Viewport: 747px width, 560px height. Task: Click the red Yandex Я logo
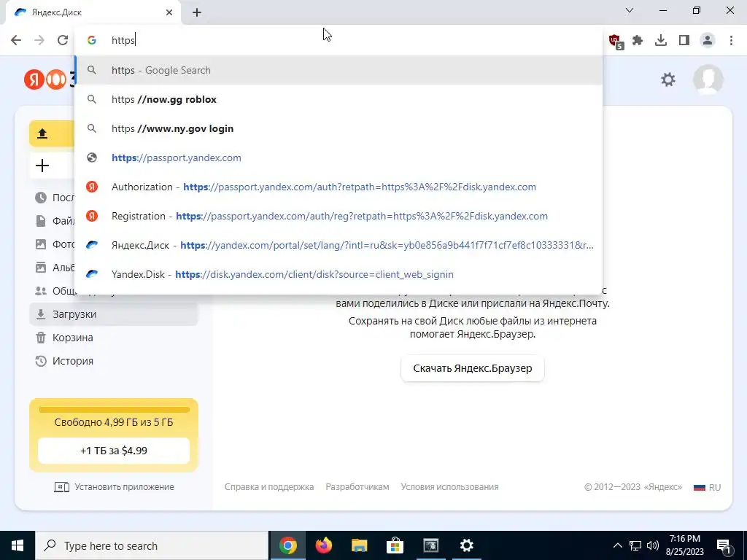pyautogui.click(x=34, y=79)
